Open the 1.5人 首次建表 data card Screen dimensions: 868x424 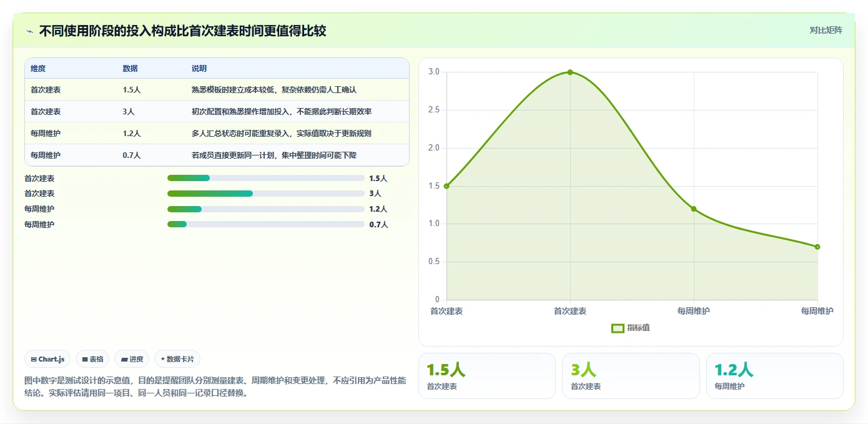(x=487, y=376)
